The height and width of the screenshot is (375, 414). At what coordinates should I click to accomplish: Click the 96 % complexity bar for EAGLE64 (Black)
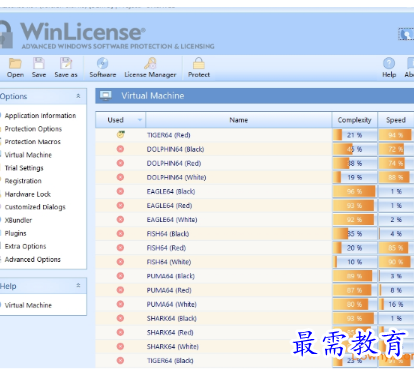pyautogui.click(x=354, y=191)
